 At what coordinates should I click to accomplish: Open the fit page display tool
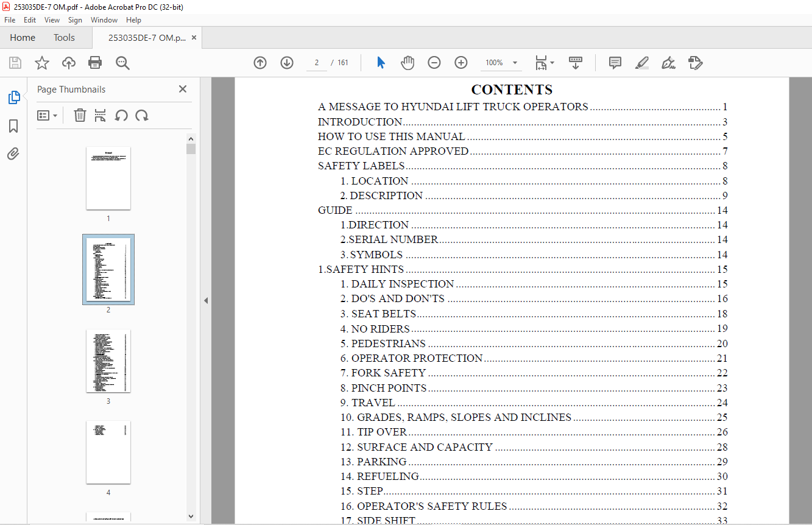[x=541, y=63]
